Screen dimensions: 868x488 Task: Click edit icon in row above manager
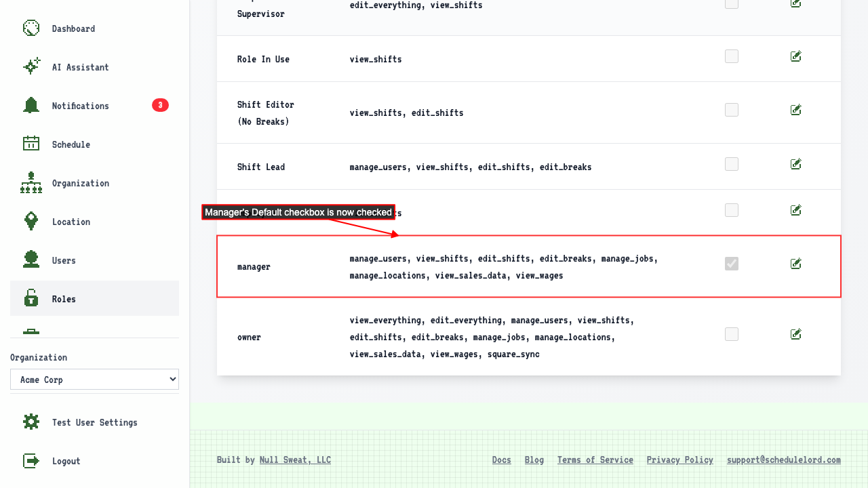pyautogui.click(x=796, y=210)
